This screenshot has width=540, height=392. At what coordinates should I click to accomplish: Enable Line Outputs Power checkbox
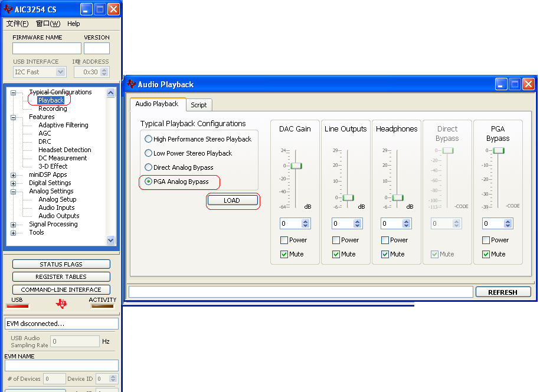coord(336,240)
